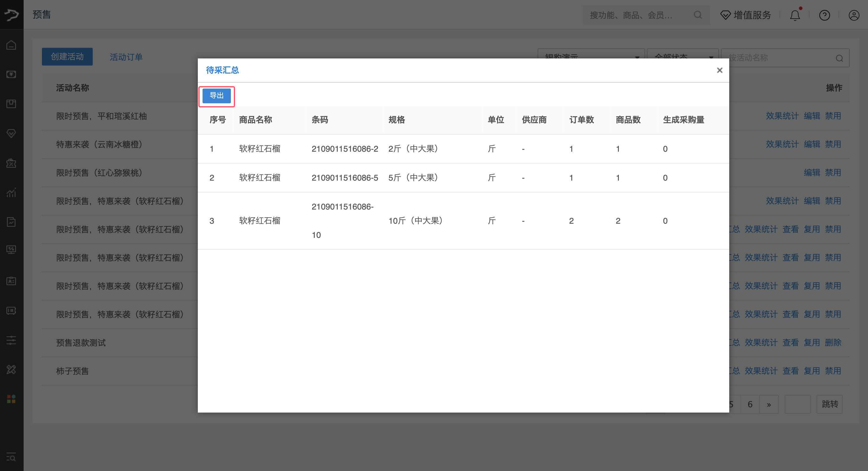Click activity name 预售退款测试
The image size is (868, 471).
(x=81, y=343)
